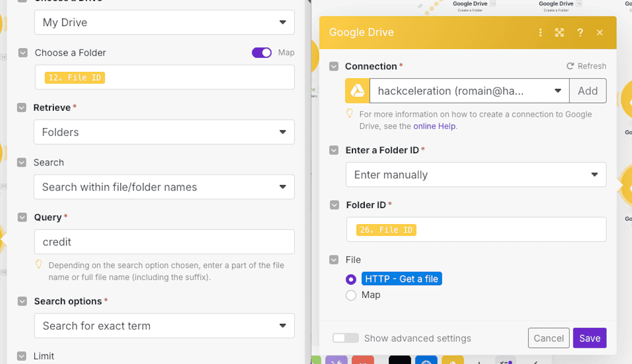Select Google Drive module 14 on canvas

coord(560,6)
